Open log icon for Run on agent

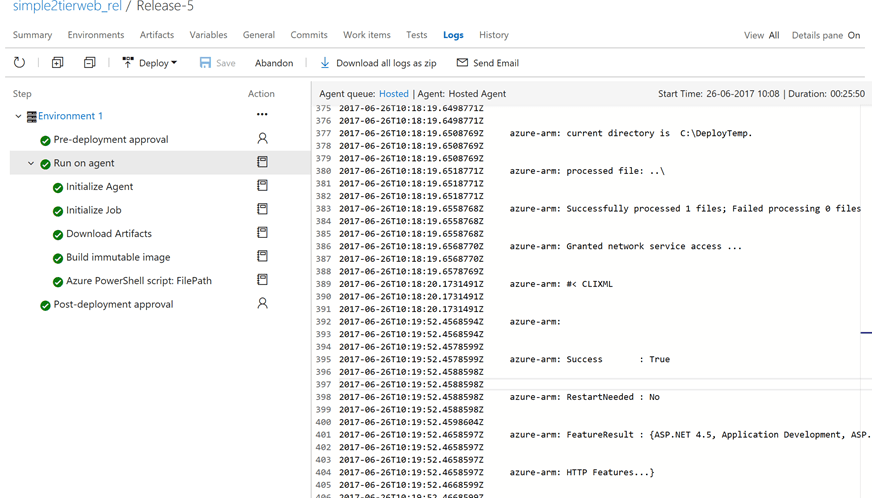click(262, 162)
